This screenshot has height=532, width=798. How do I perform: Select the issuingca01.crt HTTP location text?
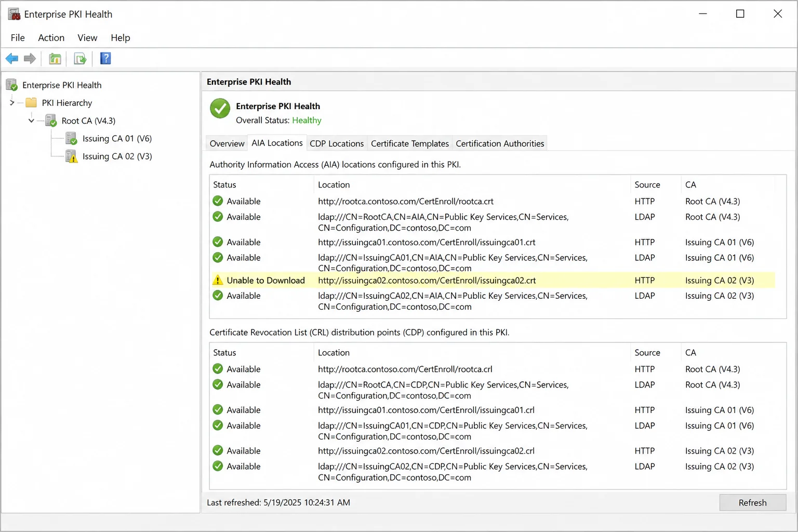pyautogui.click(x=427, y=243)
